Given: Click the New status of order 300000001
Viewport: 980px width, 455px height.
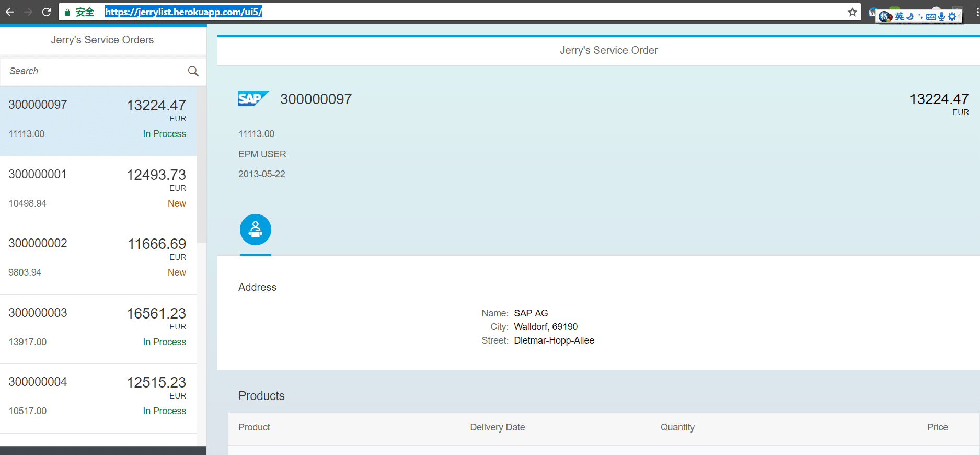Looking at the screenshot, I should tap(177, 203).
